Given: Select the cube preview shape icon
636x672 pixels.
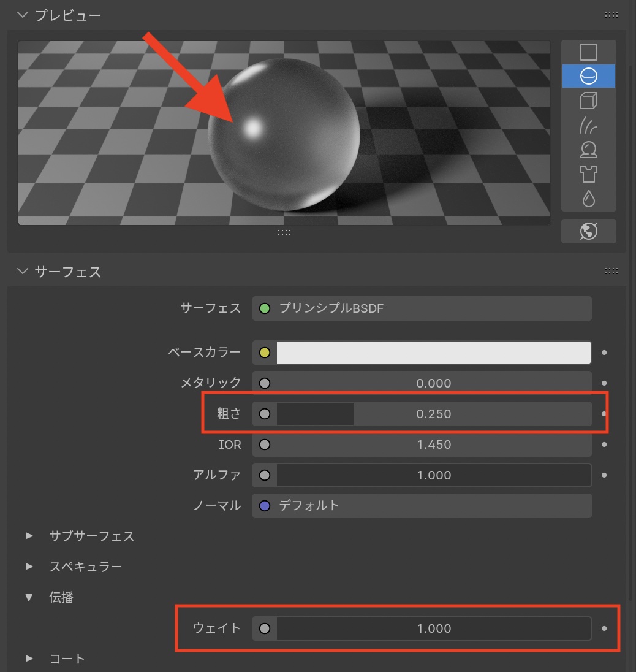Looking at the screenshot, I should pyautogui.click(x=588, y=101).
